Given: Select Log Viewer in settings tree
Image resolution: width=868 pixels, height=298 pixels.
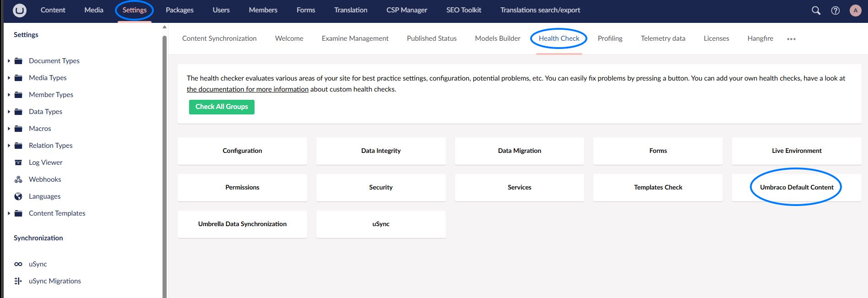Looking at the screenshot, I should point(46,163).
